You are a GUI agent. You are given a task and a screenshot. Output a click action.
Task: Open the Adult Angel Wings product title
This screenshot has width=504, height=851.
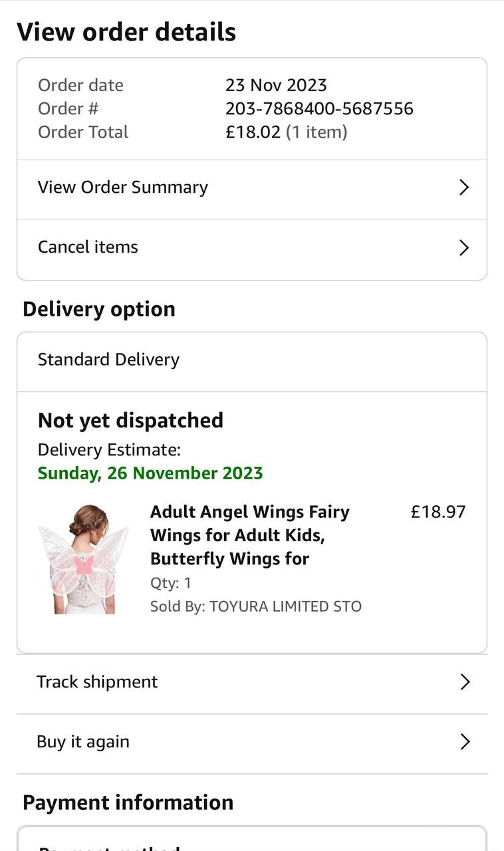250,535
